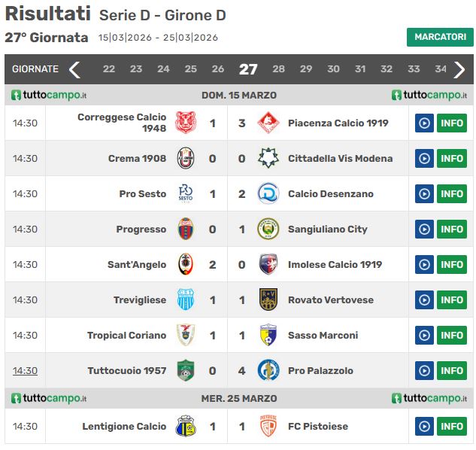
Task: Click the Pro Palazzolo club logo
Action: click(268, 371)
